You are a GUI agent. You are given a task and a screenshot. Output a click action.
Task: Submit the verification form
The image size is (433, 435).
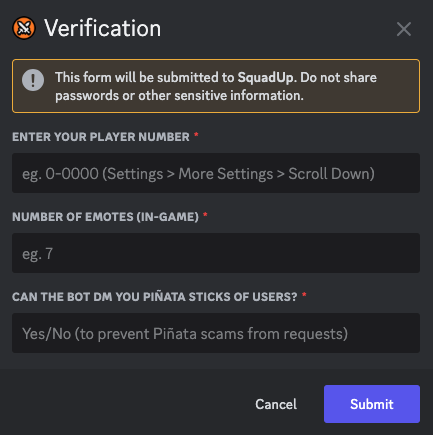(x=372, y=404)
